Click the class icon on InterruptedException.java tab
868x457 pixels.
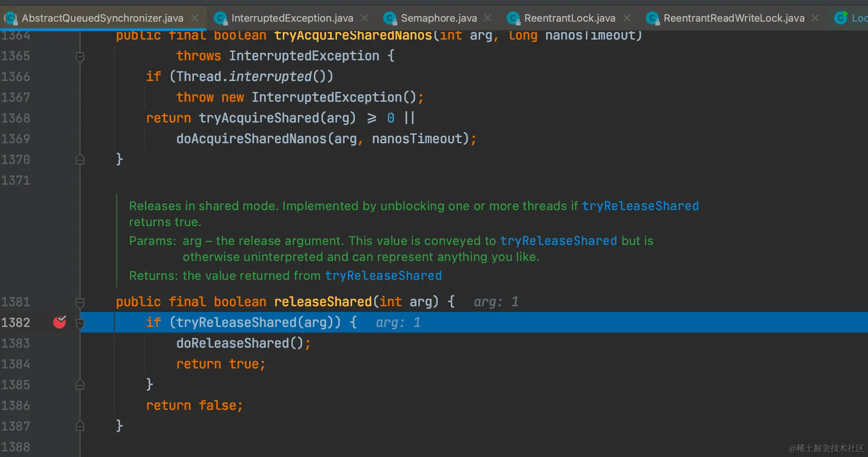pos(220,18)
